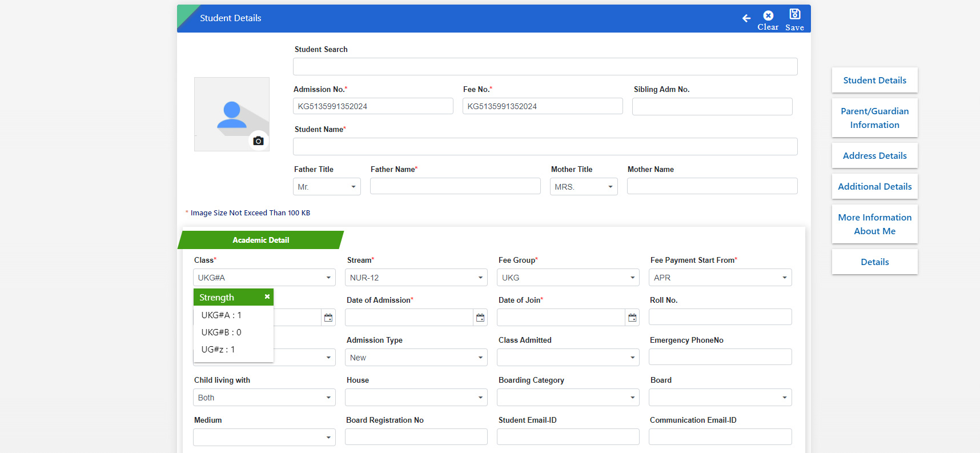Open More Information About Me section
Image resolution: width=980 pixels, height=453 pixels.
click(x=875, y=224)
